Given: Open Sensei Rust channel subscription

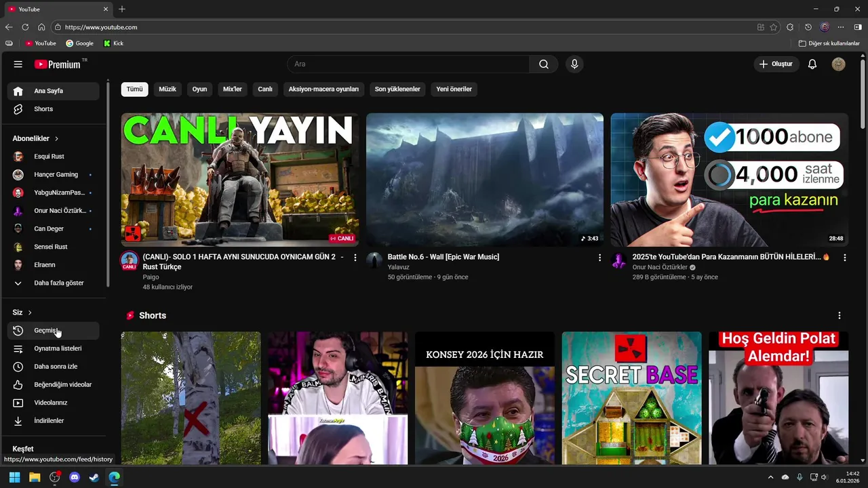Looking at the screenshot, I should tap(54, 247).
